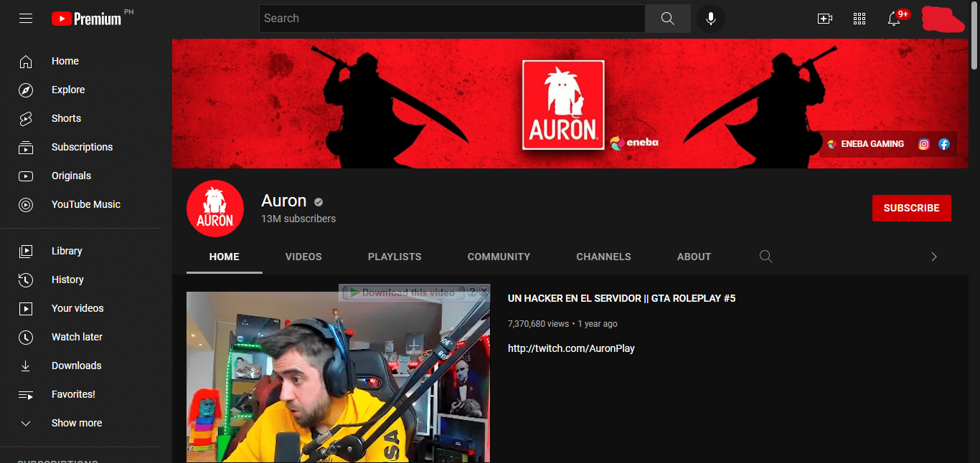The image size is (980, 463).
Task: Close the Download this video overlay
Action: coord(484,292)
